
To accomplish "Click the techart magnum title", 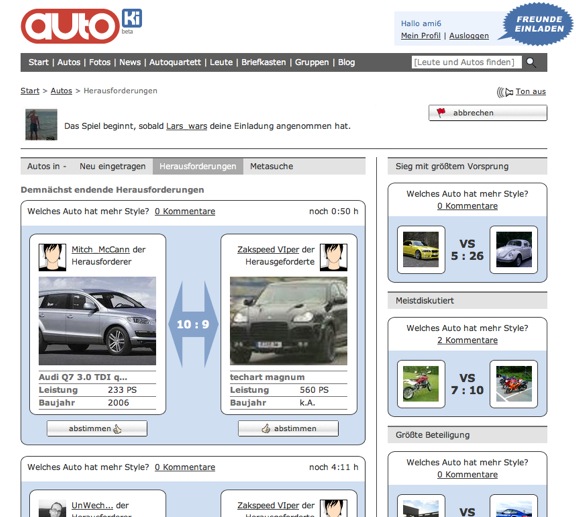I will point(267,377).
